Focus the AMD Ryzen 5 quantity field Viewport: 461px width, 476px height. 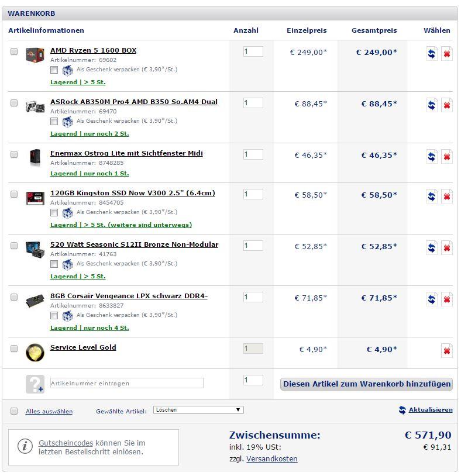(x=253, y=51)
